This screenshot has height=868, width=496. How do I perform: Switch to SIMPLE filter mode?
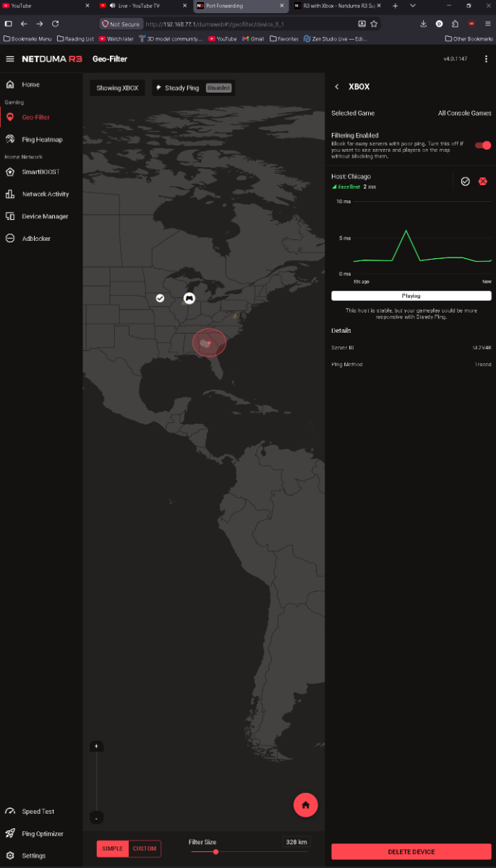click(112, 848)
